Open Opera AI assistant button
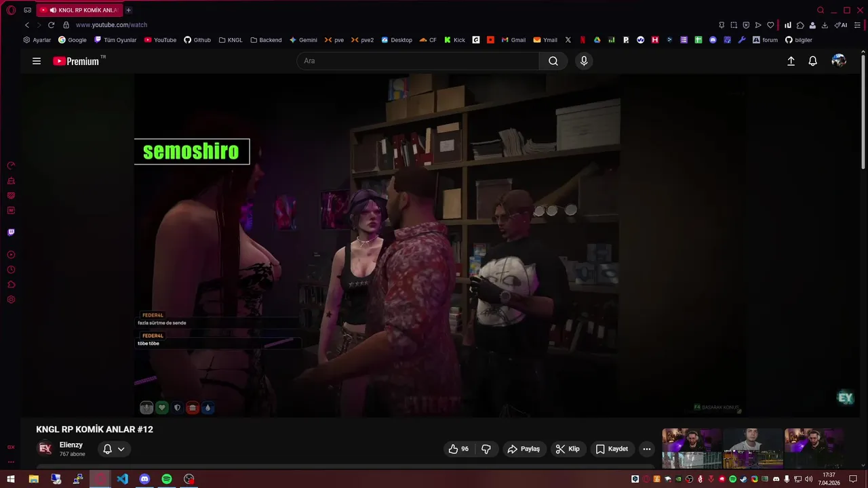Image resolution: width=868 pixels, height=488 pixels. click(841, 25)
